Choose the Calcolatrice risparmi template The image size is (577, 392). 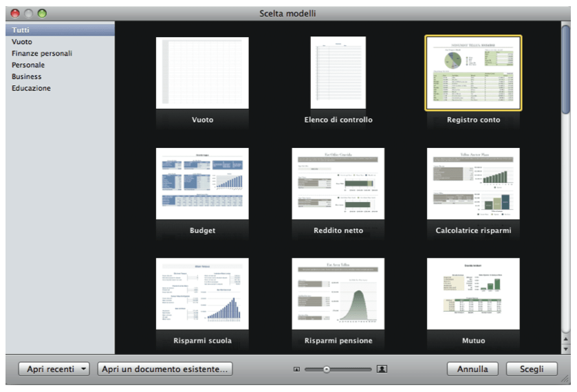(473, 184)
